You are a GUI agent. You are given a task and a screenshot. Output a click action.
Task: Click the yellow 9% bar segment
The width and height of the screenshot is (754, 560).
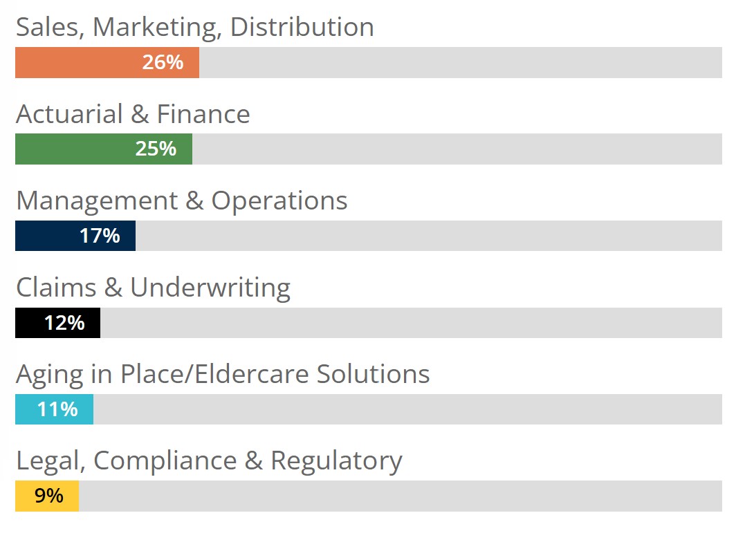point(47,496)
